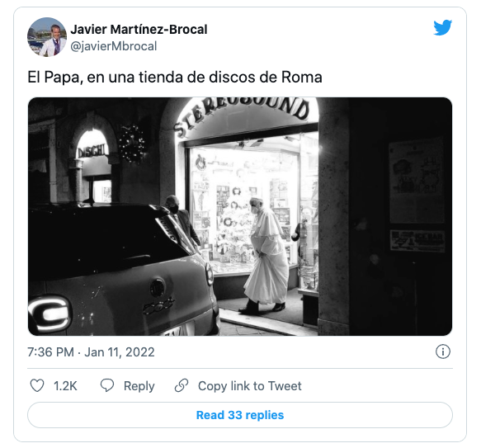Click the tweet text about Roma
The image size is (481, 448).
[x=175, y=77]
